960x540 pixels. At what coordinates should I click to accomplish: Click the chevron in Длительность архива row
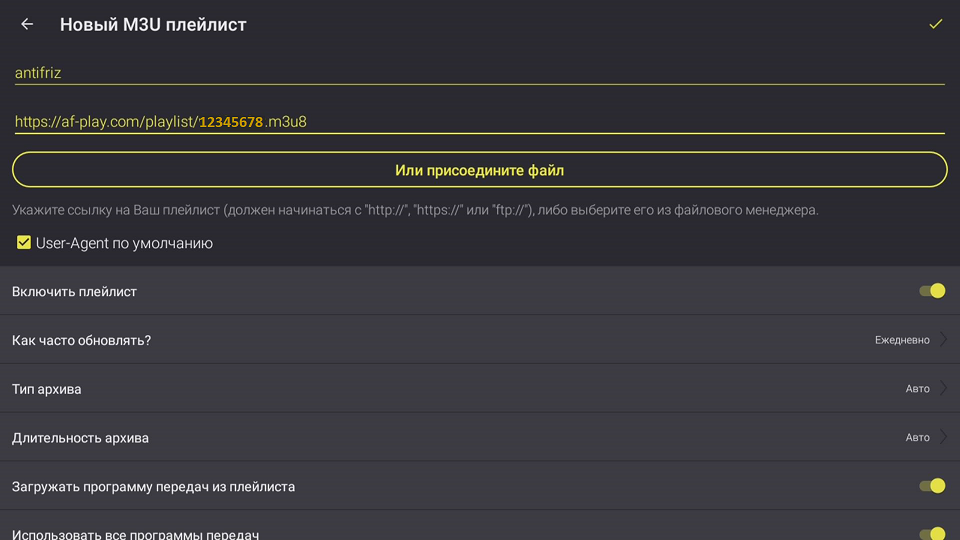point(943,437)
